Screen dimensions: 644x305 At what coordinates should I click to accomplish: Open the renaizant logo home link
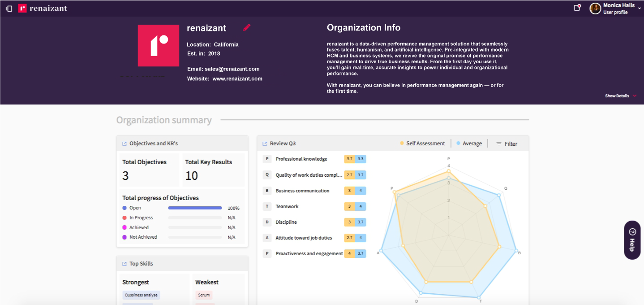(x=43, y=8)
